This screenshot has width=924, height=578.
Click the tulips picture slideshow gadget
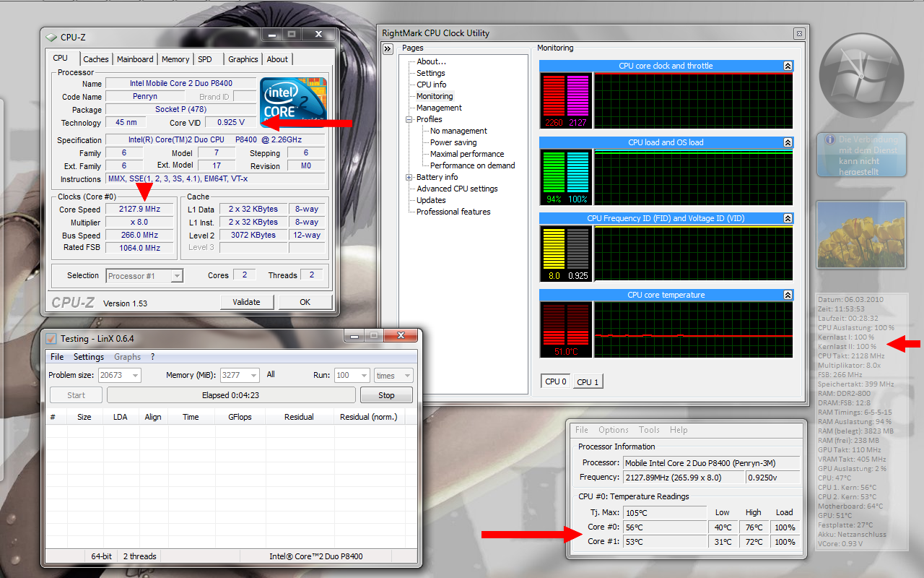point(861,235)
